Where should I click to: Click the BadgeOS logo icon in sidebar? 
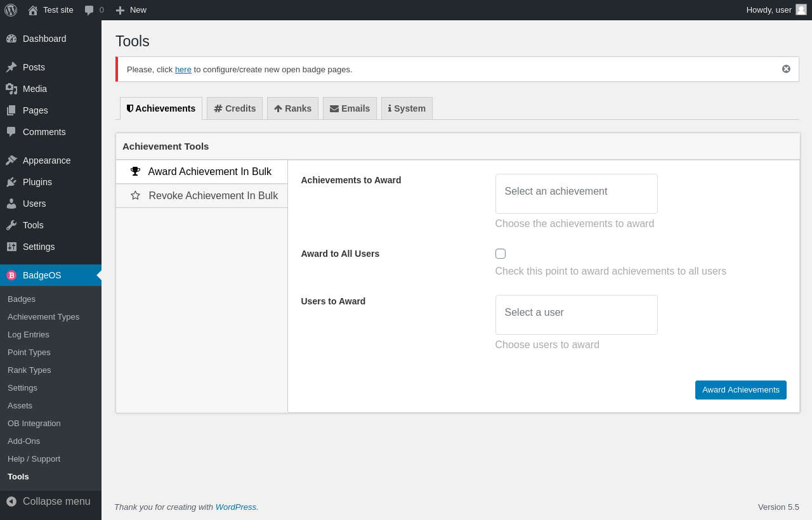point(11,275)
